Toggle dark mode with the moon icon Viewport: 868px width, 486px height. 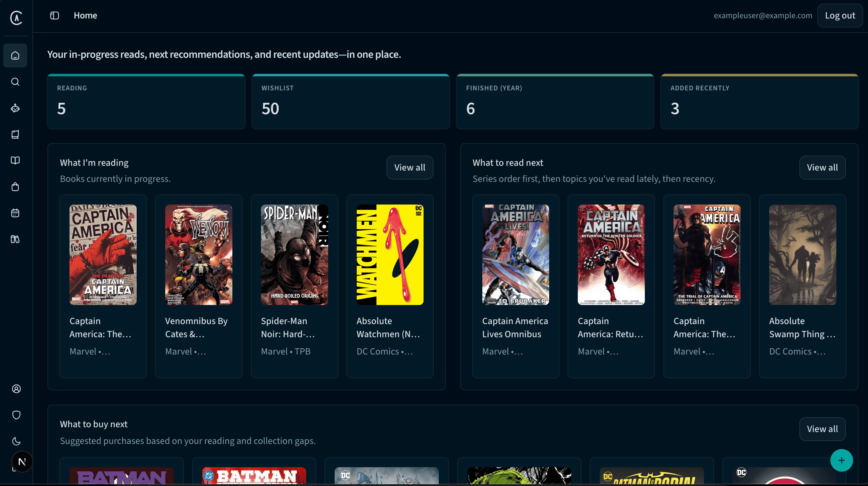(x=16, y=441)
